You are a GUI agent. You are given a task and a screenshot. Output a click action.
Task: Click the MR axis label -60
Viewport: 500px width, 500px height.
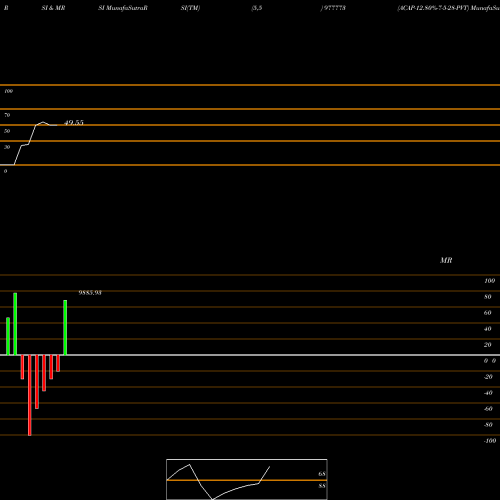pos(488,409)
